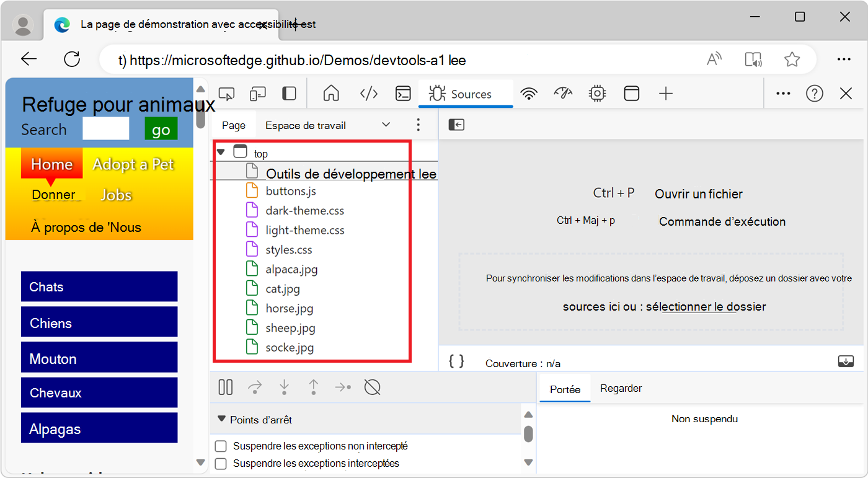The image size is (868, 478).
Task: Open alpaca.jpg file
Action: [x=292, y=269]
